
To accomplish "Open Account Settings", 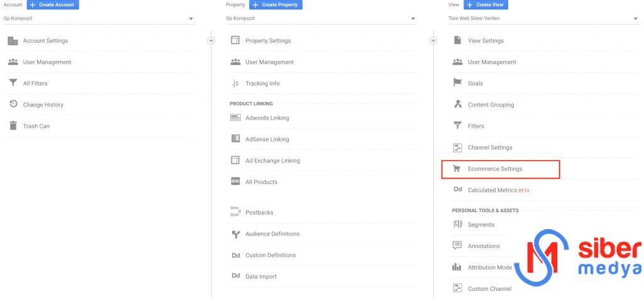I will point(45,41).
